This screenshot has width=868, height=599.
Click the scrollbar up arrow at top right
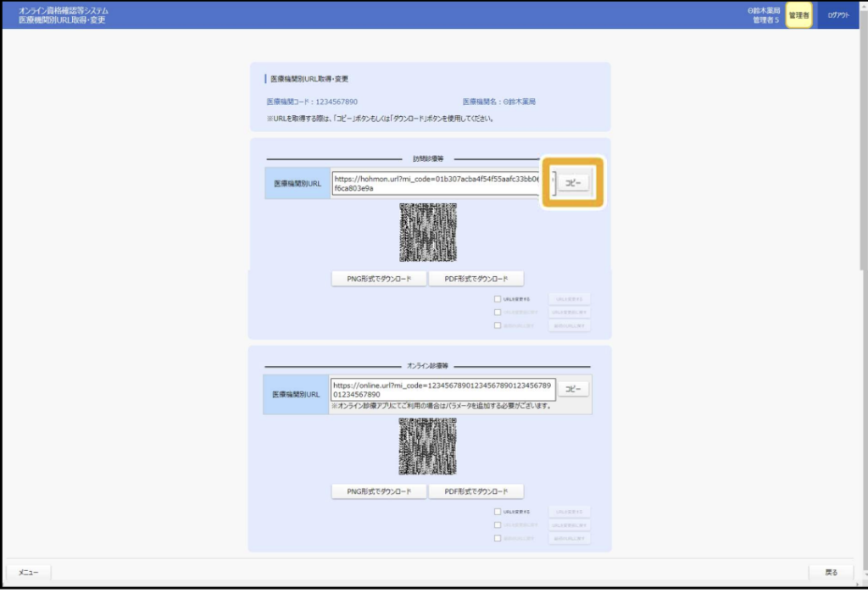point(863,34)
